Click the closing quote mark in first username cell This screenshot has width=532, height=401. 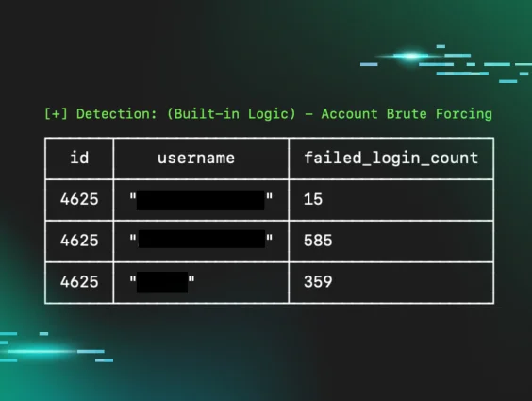click(x=269, y=196)
